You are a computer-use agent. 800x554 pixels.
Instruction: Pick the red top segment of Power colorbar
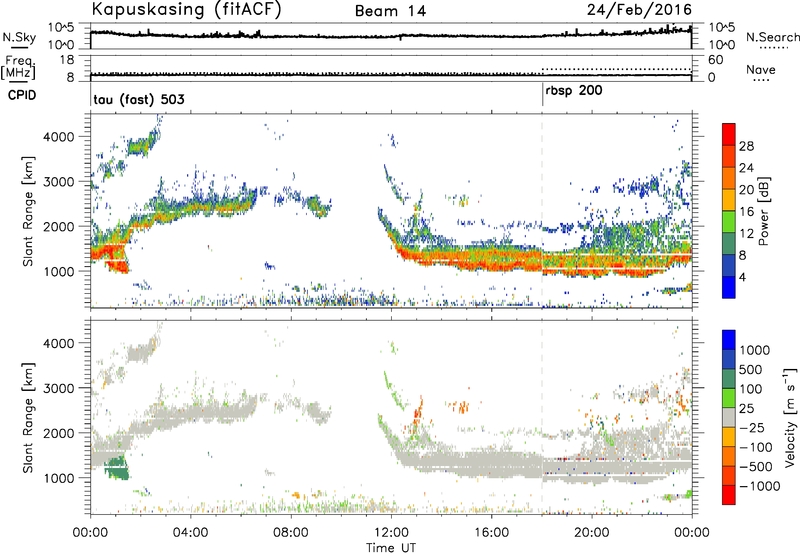[x=729, y=135]
